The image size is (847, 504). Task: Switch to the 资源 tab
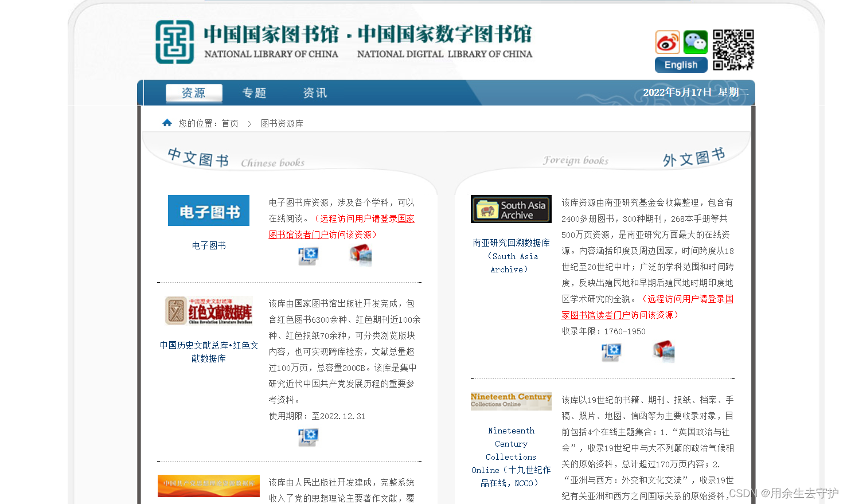point(193,93)
